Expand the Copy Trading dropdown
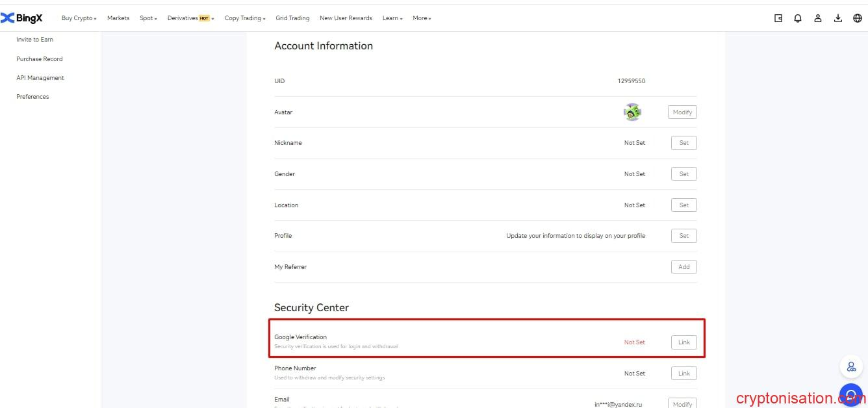 click(245, 18)
